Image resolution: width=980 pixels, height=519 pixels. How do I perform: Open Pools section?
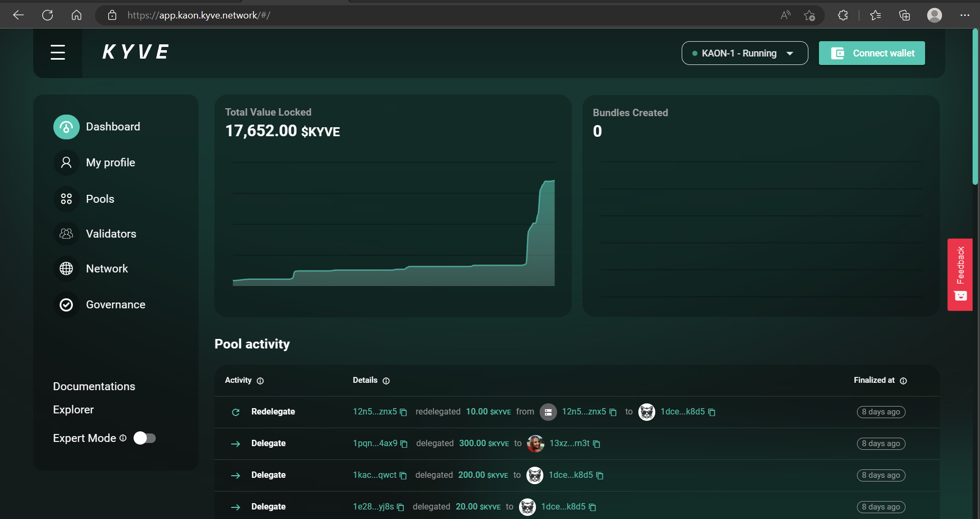[100, 199]
